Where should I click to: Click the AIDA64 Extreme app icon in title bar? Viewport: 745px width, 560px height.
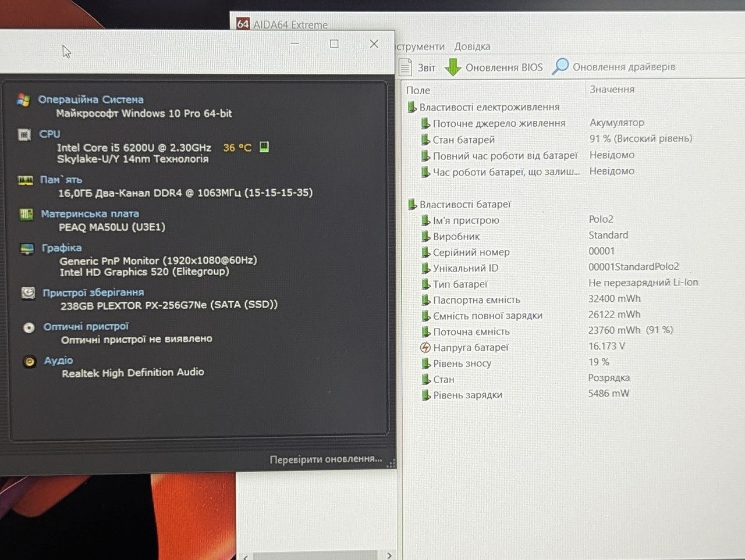(x=243, y=24)
